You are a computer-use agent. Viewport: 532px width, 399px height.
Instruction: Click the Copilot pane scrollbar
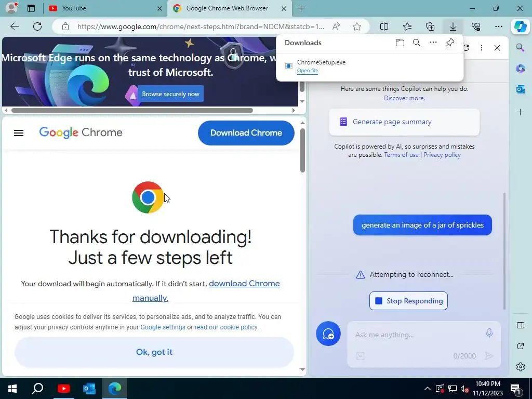point(504,251)
